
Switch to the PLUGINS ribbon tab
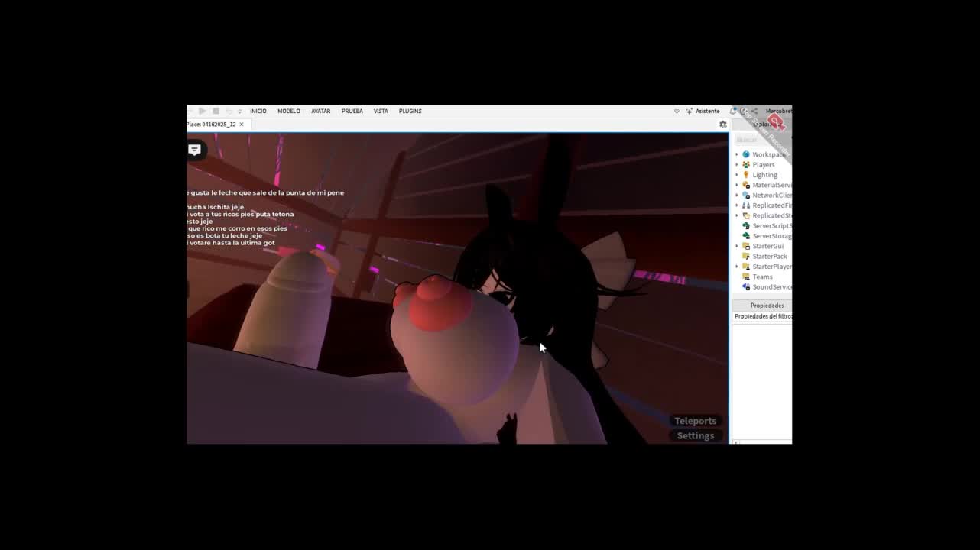tap(410, 112)
